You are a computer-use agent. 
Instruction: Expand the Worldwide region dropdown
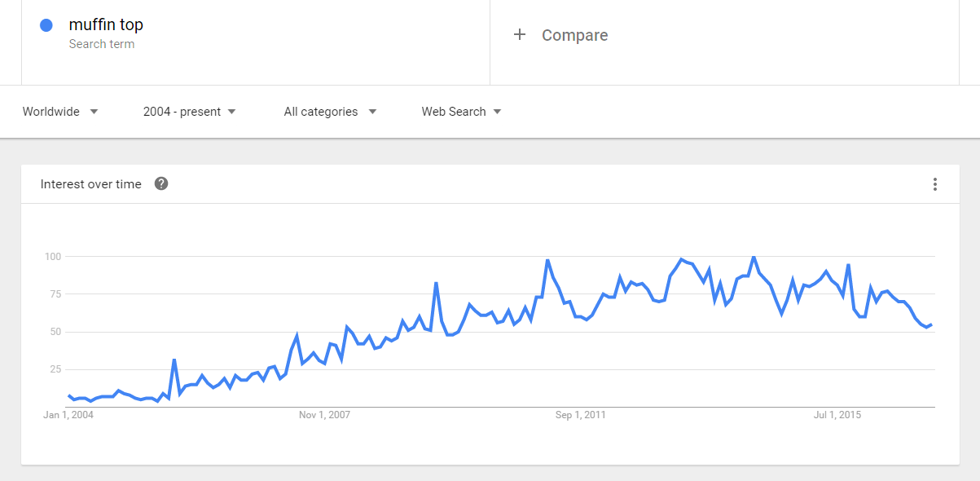coord(60,112)
